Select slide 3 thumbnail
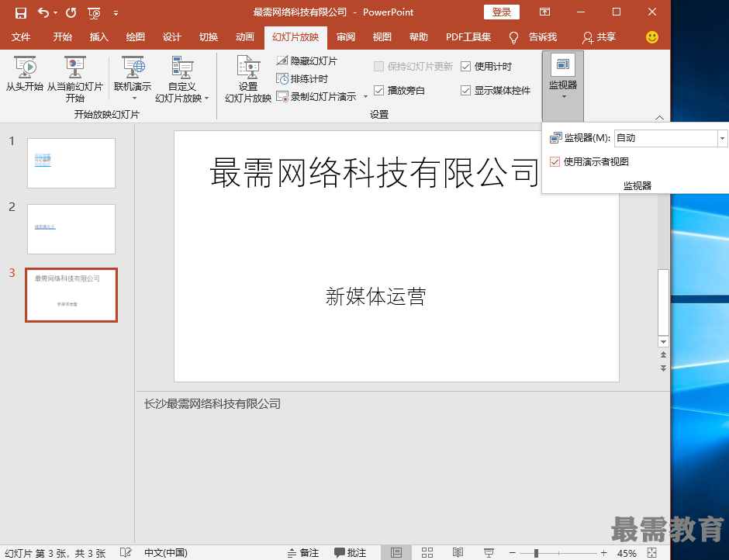Viewport: 729px width, 560px height. 71,295
